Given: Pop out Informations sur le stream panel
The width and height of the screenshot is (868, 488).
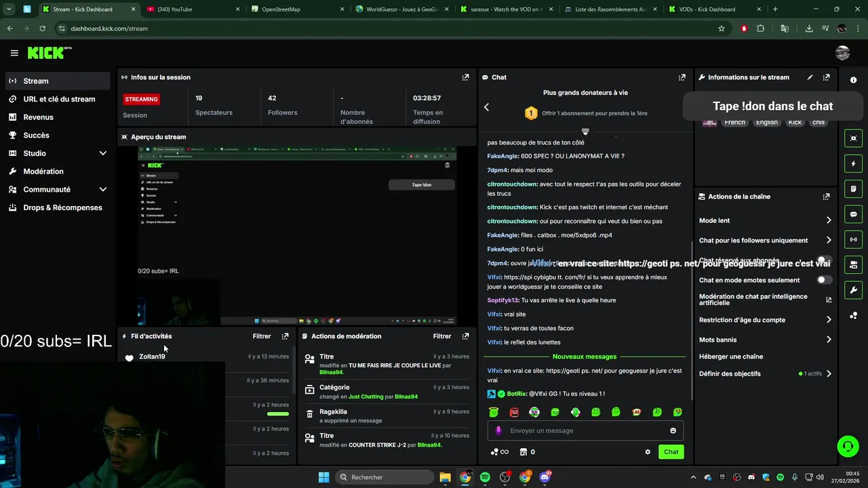Looking at the screenshot, I should [826, 77].
